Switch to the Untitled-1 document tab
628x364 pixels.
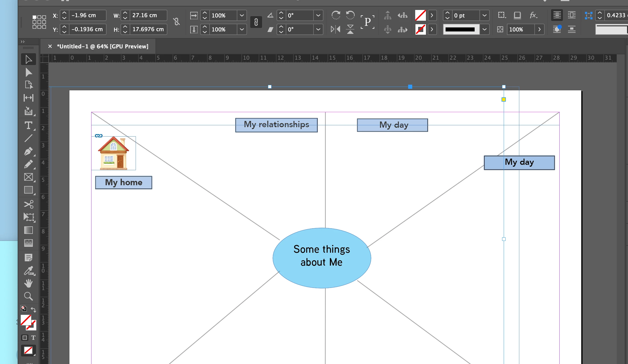click(x=103, y=46)
